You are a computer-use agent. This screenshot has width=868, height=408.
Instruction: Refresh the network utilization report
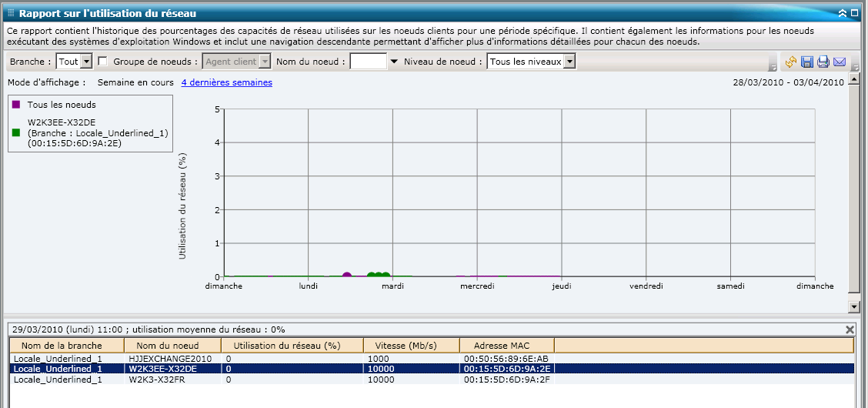790,62
